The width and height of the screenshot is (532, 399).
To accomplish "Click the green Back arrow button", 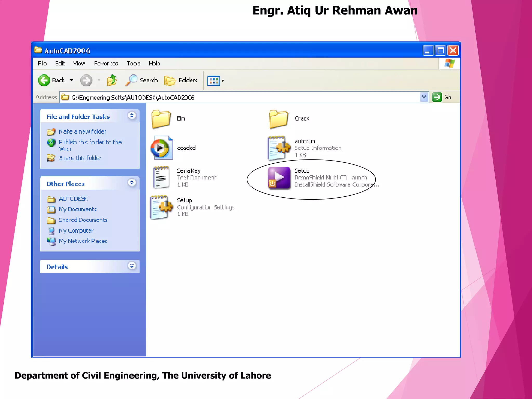I will pyautogui.click(x=44, y=80).
